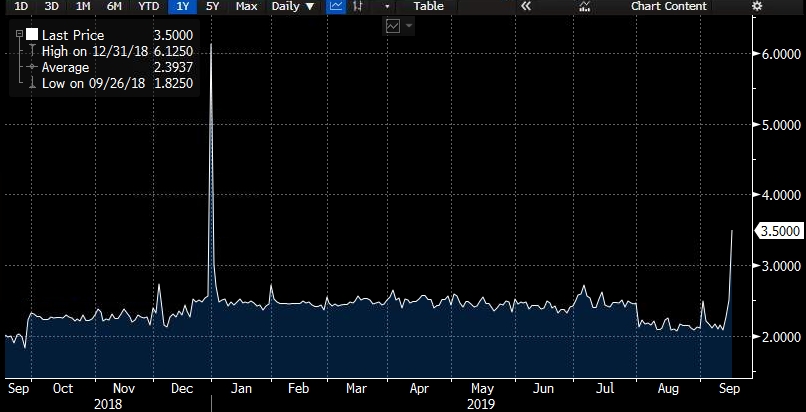Click the Average marker icon in legend
This screenshot has width=806, height=412.
point(32,67)
